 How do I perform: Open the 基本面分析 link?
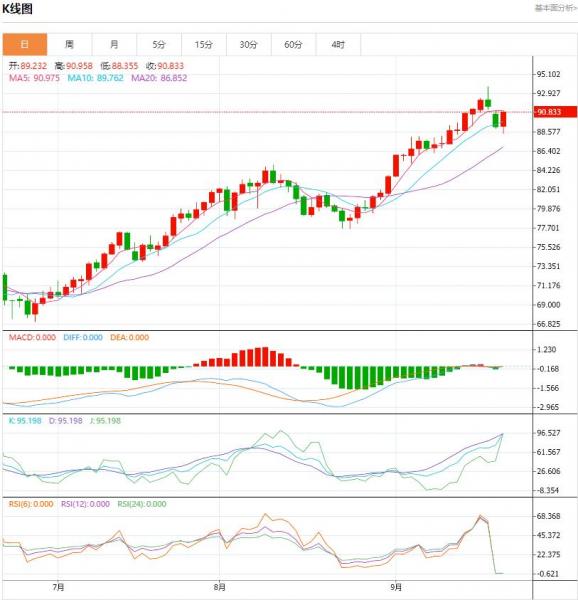555,8
